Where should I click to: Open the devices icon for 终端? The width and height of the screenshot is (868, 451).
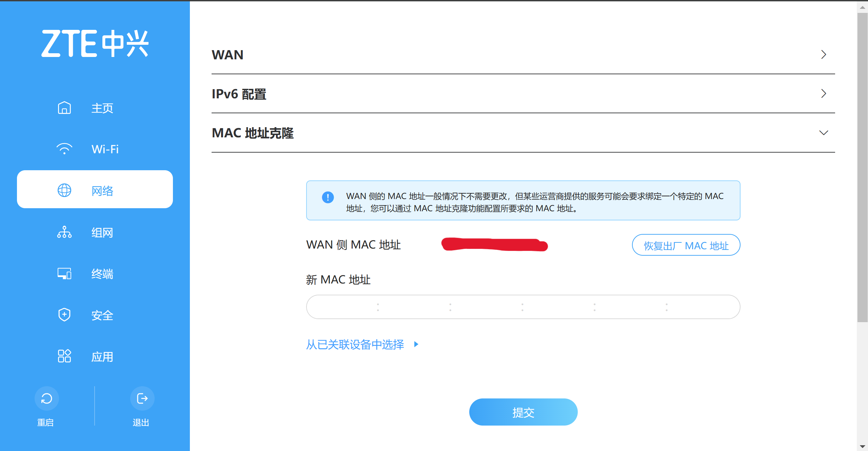(x=64, y=274)
